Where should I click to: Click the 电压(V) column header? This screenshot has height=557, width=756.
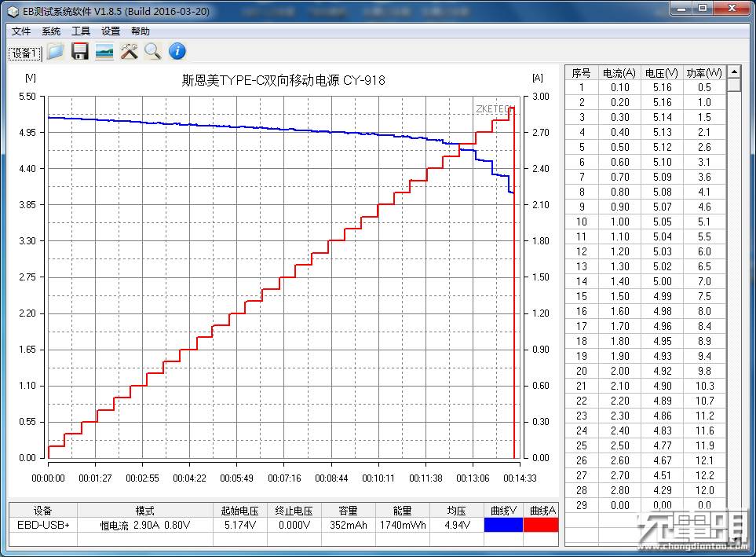(662, 73)
